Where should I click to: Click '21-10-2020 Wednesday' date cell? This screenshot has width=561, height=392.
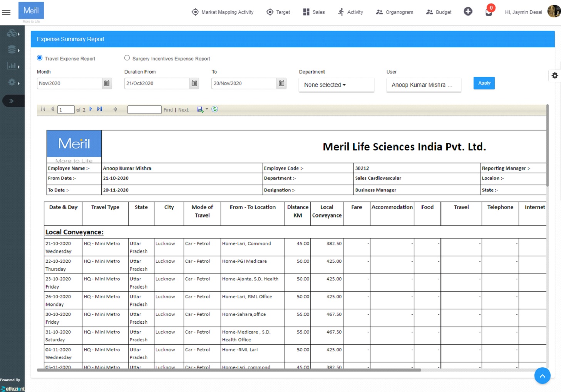[x=63, y=247]
